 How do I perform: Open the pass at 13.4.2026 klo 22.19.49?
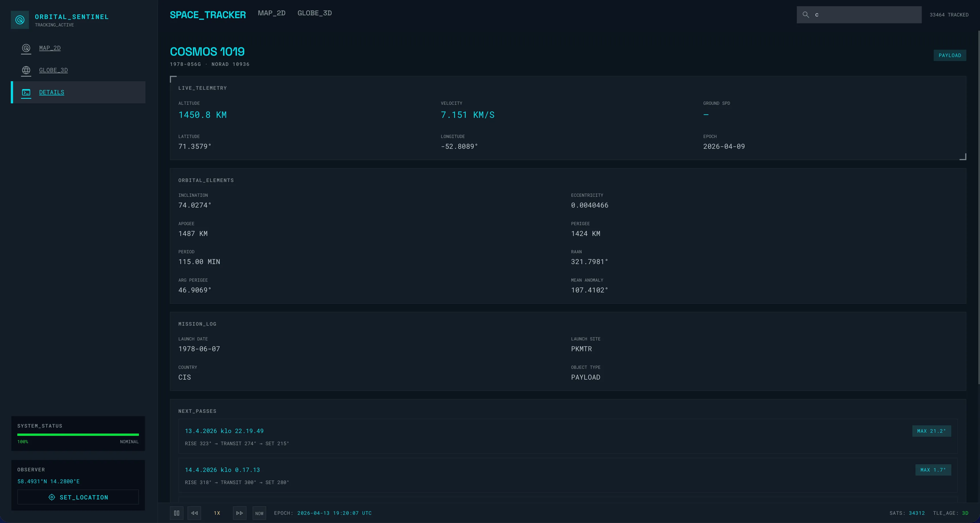click(568, 436)
